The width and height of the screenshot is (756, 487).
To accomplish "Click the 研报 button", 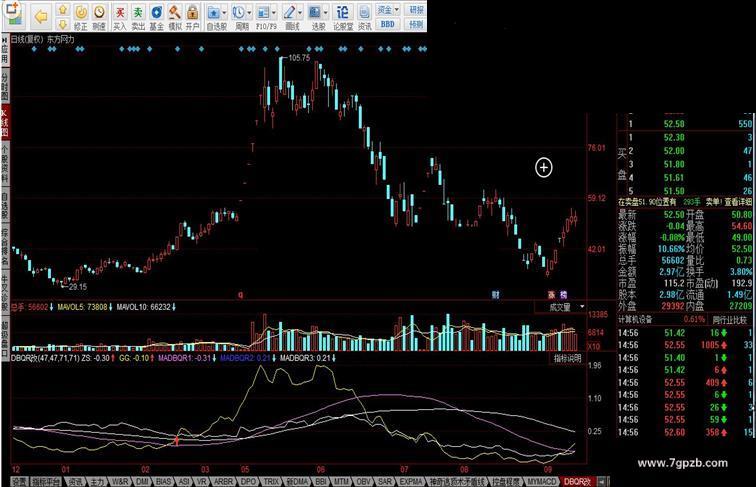I will [416, 10].
